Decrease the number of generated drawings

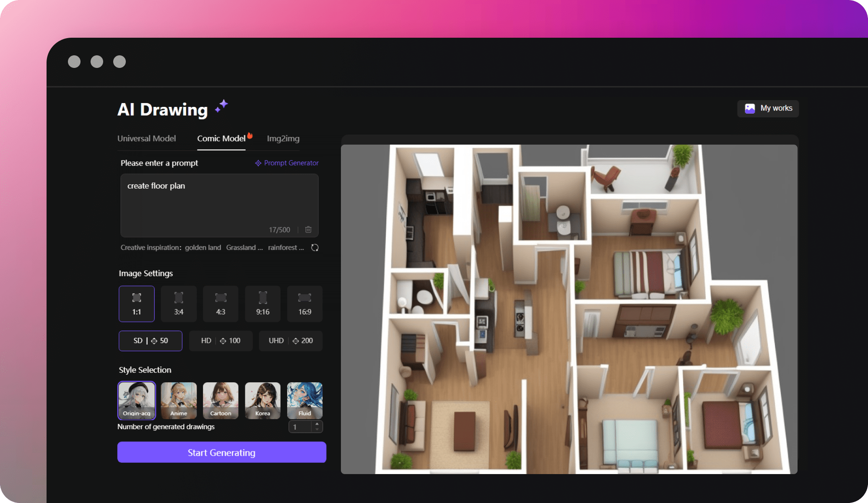click(x=318, y=429)
